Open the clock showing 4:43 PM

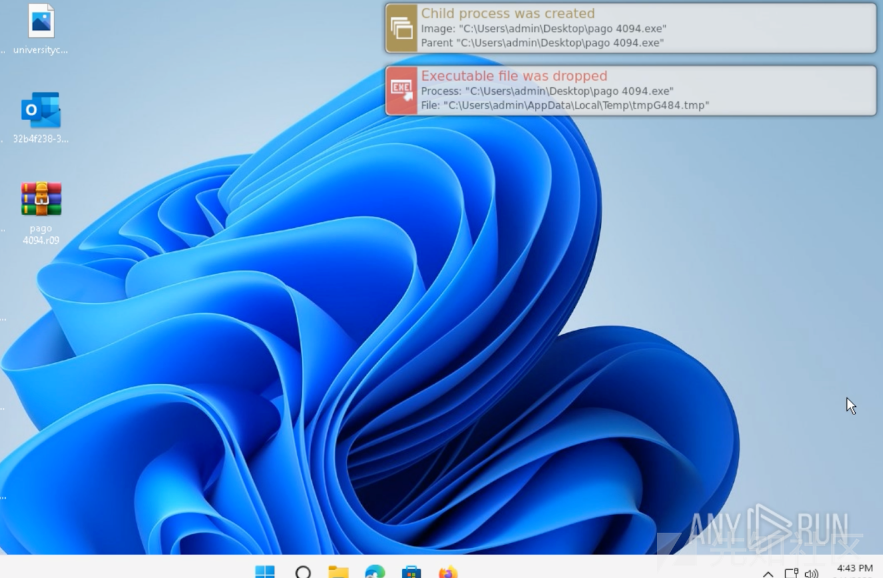(x=854, y=568)
